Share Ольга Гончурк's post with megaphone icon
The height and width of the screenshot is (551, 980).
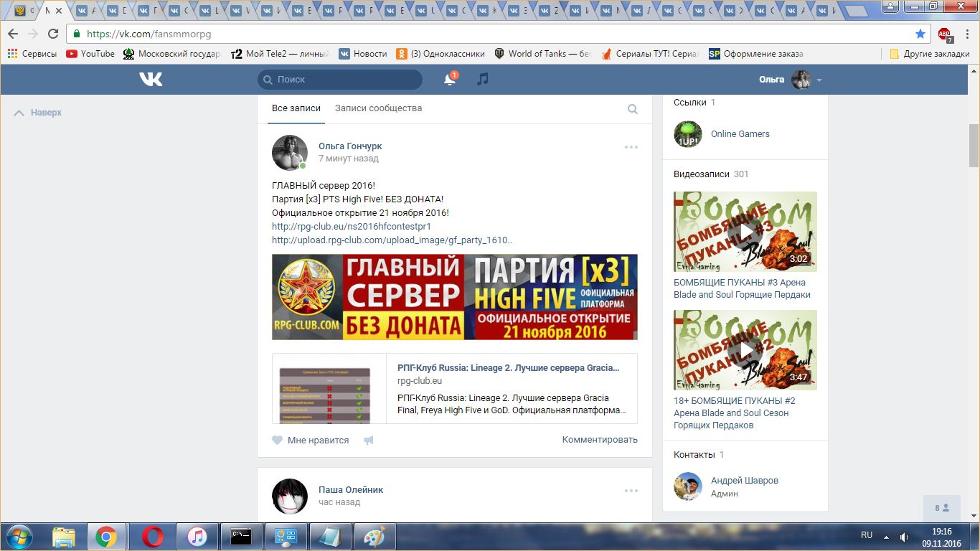click(x=369, y=441)
